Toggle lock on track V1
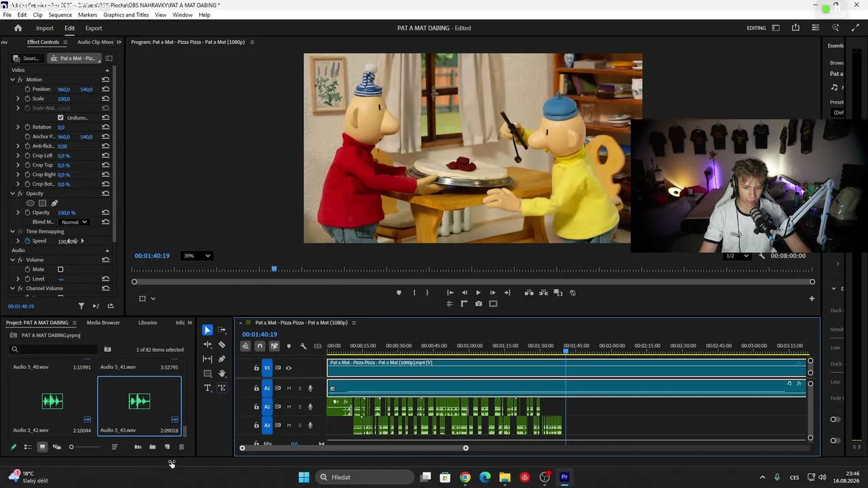The height and width of the screenshot is (488, 868). point(256,368)
